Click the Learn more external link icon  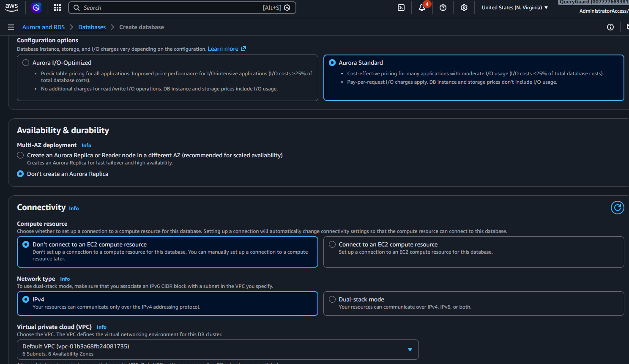[x=243, y=49]
